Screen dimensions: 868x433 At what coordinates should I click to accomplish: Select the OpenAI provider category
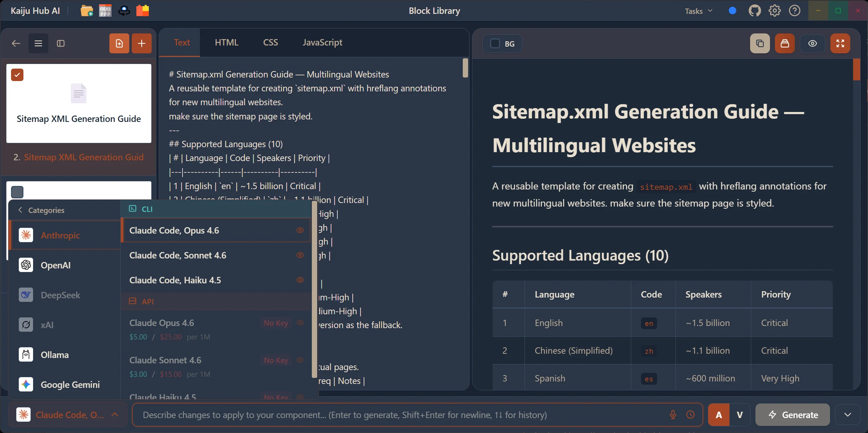(65, 265)
